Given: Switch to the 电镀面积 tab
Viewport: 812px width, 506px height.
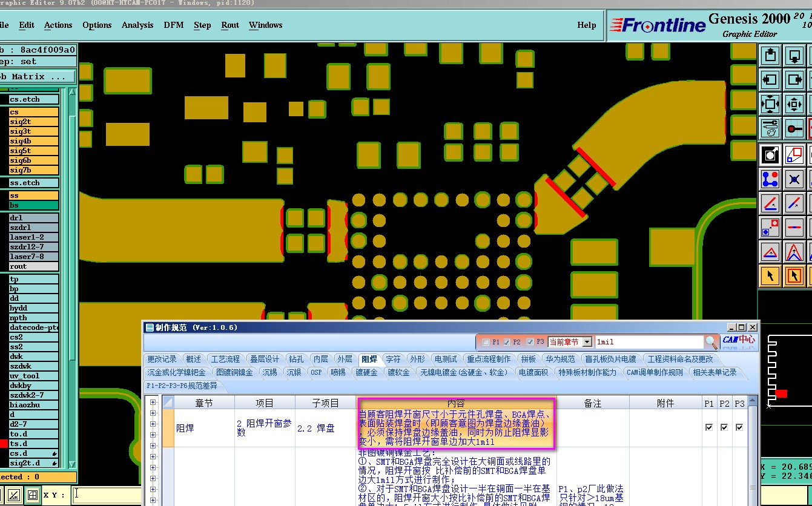Looking at the screenshot, I should click(x=533, y=372).
